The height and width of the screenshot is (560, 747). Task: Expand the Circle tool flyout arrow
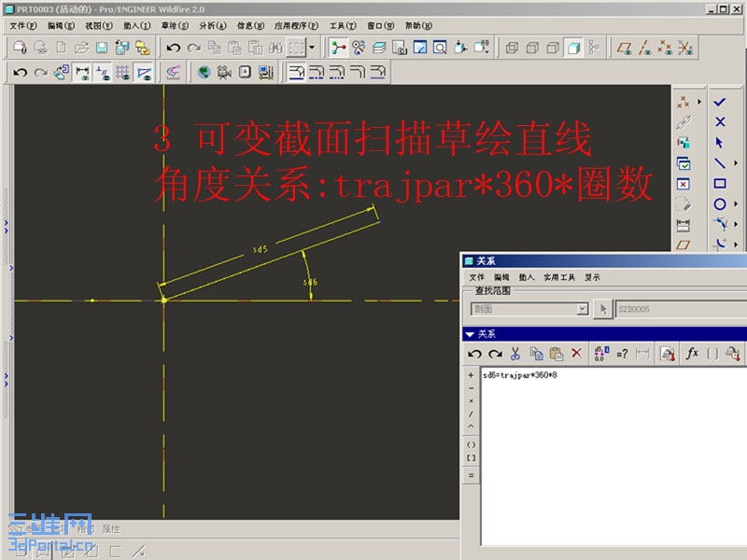[736, 203]
